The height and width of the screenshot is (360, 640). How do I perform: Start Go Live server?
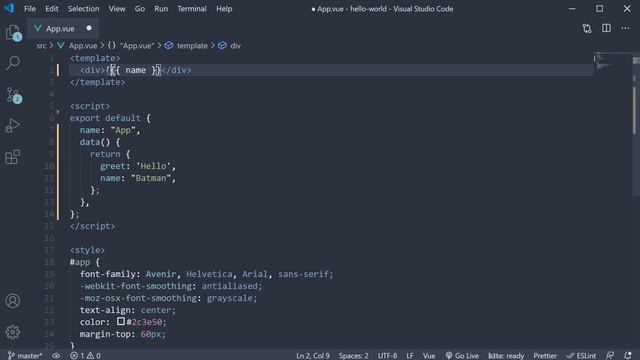click(x=462, y=356)
